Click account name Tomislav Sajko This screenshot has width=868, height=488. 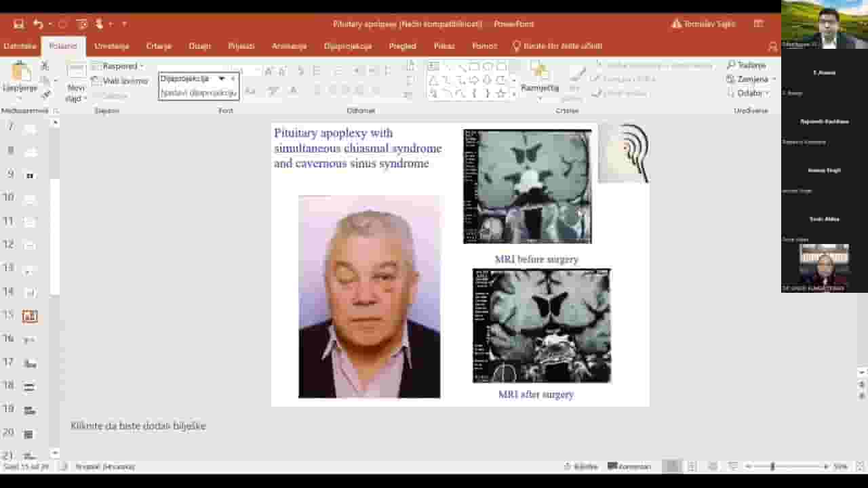(x=709, y=24)
